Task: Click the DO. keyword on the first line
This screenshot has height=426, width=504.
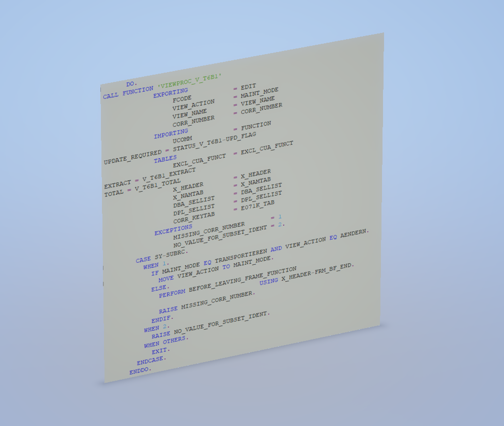Action: click(x=132, y=84)
